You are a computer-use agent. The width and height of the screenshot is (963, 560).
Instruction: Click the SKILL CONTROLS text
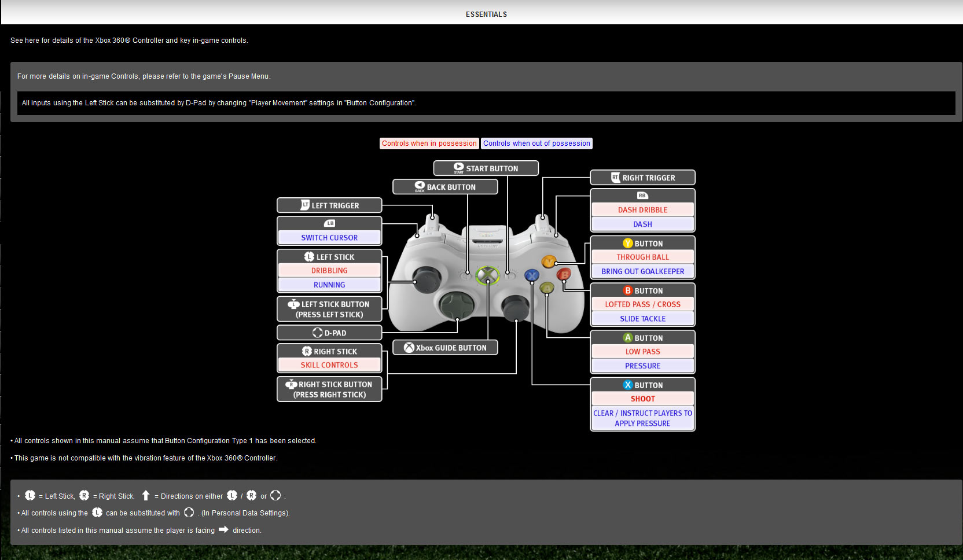[x=329, y=365]
